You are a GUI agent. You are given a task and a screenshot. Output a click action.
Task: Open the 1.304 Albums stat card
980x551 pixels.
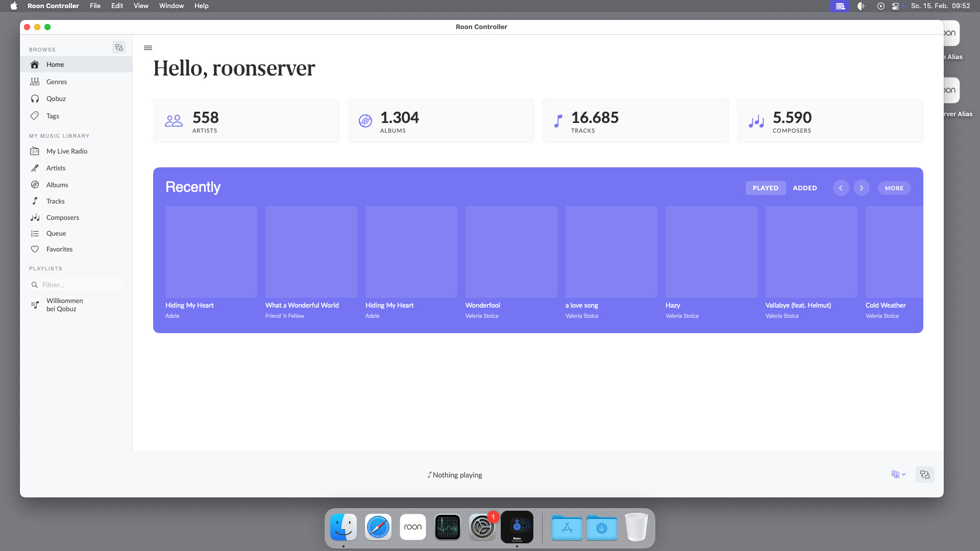click(x=440, y=121)
